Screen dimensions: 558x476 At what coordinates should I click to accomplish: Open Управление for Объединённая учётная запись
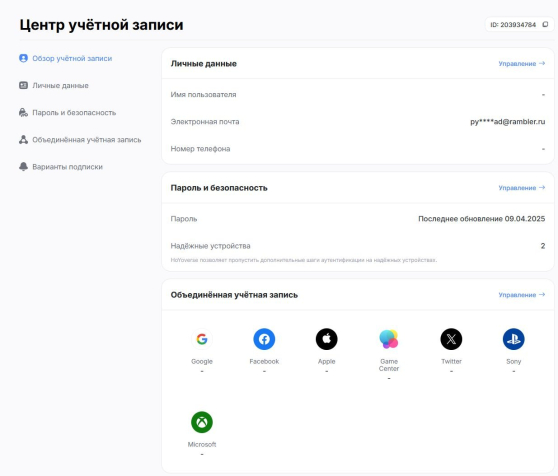point(522,295)
